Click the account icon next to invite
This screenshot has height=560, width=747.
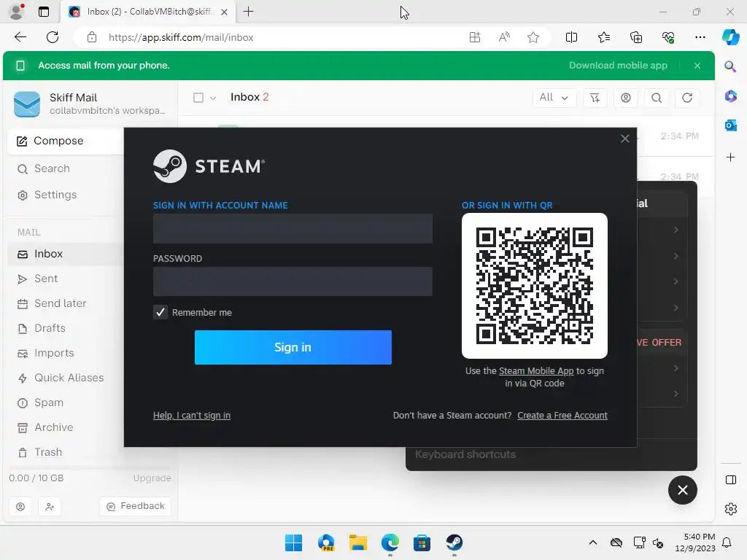[20, 507]
